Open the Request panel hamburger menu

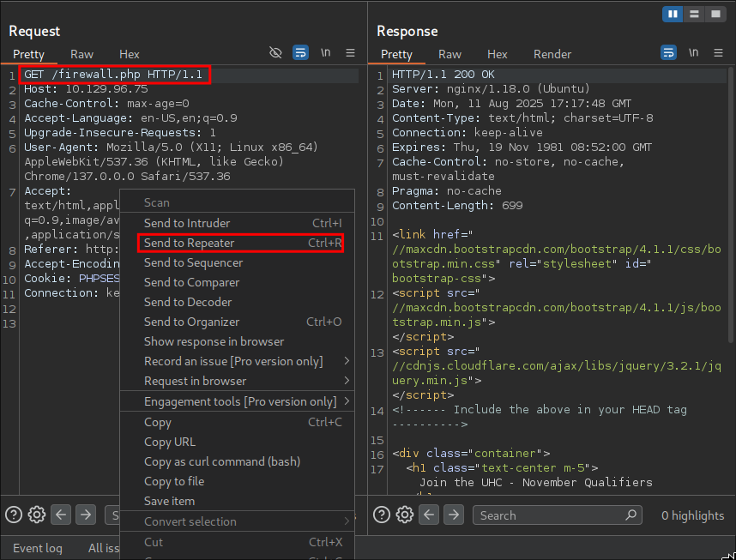pyautogui.click(x=350, y=52)
